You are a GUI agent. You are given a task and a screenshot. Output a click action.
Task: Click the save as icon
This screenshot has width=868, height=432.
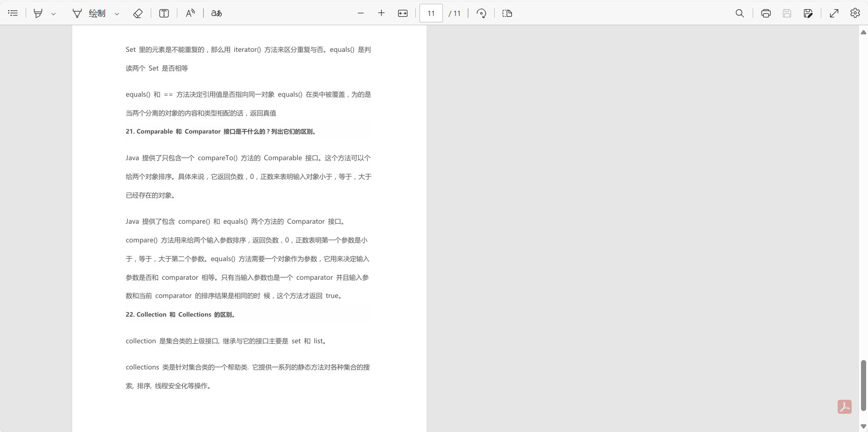click(x=808, y=13)
